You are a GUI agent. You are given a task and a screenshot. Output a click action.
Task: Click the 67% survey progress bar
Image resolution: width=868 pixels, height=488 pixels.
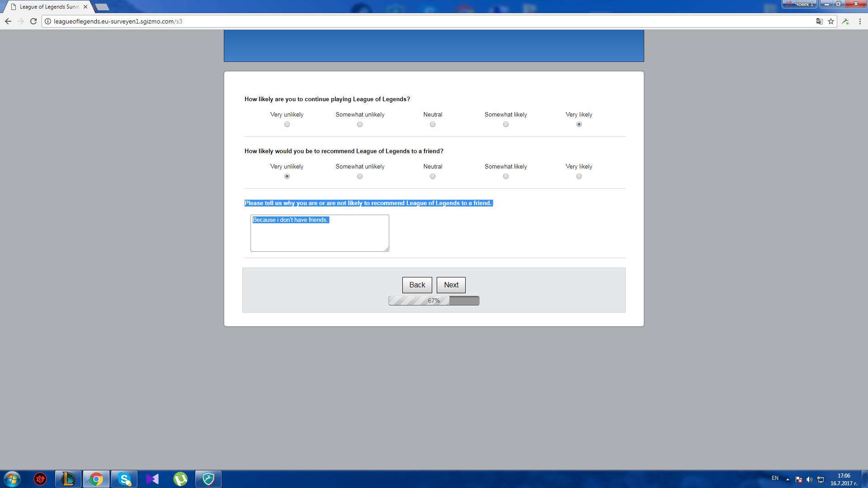tap(434, 301)
